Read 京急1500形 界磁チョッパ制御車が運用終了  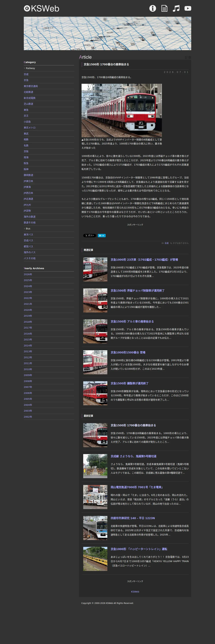point(137,291)
